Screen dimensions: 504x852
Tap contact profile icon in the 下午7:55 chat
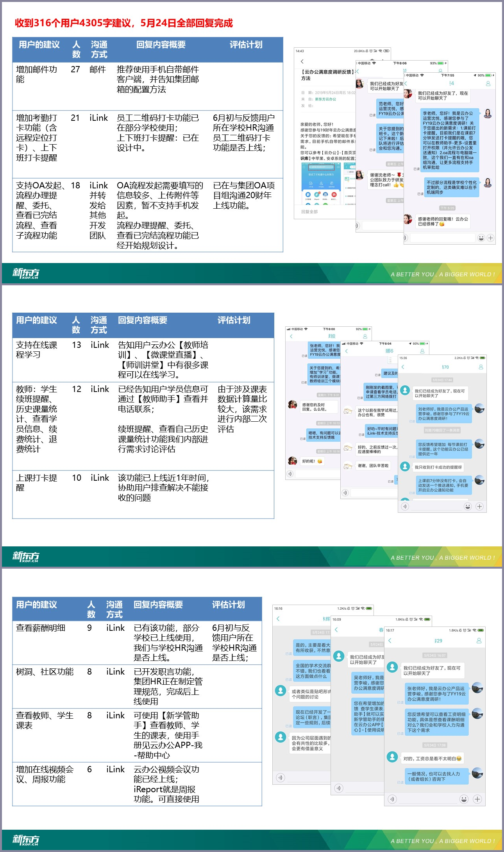488,84
